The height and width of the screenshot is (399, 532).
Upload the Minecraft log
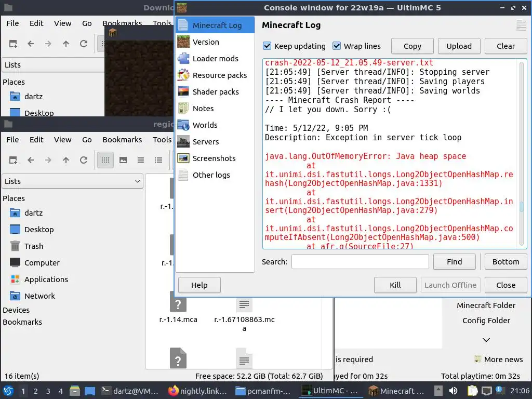[459, 46]
